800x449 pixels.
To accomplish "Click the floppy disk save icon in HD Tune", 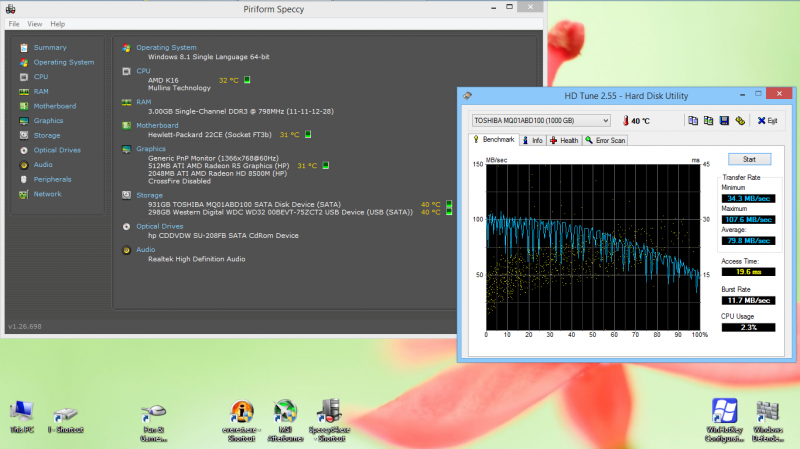I will 724,120.
